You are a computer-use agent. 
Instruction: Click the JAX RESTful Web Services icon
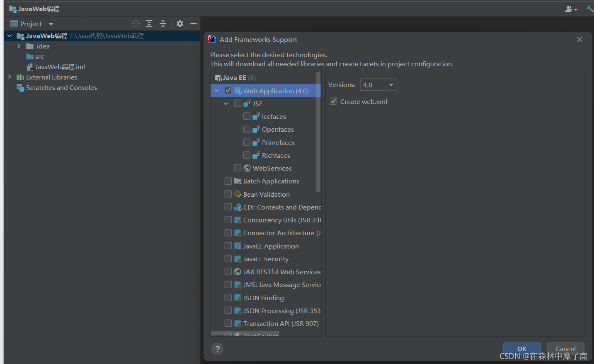click(x=238, y=272)
